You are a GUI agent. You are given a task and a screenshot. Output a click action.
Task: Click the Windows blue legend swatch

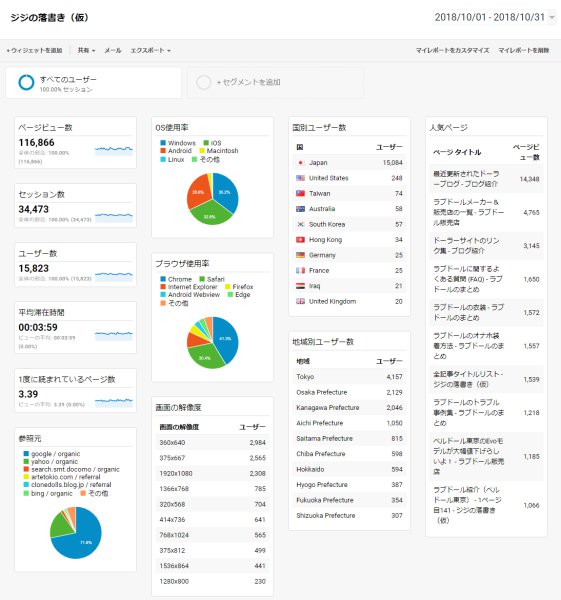[163, 143]
